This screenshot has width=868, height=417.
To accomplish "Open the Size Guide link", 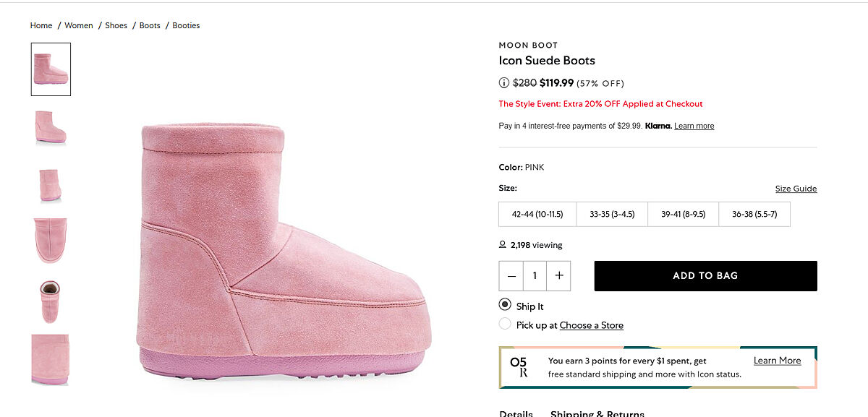I will click(x=796, y=189).
